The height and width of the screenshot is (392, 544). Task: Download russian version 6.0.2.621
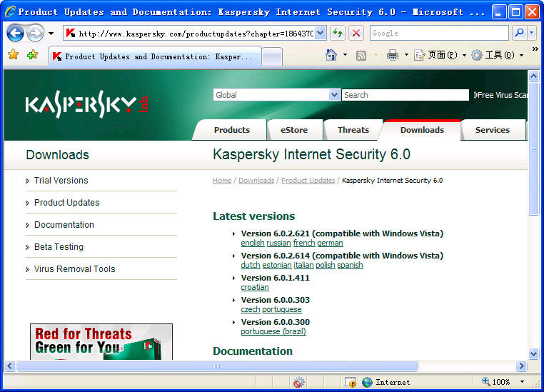[x=278, y=243]
